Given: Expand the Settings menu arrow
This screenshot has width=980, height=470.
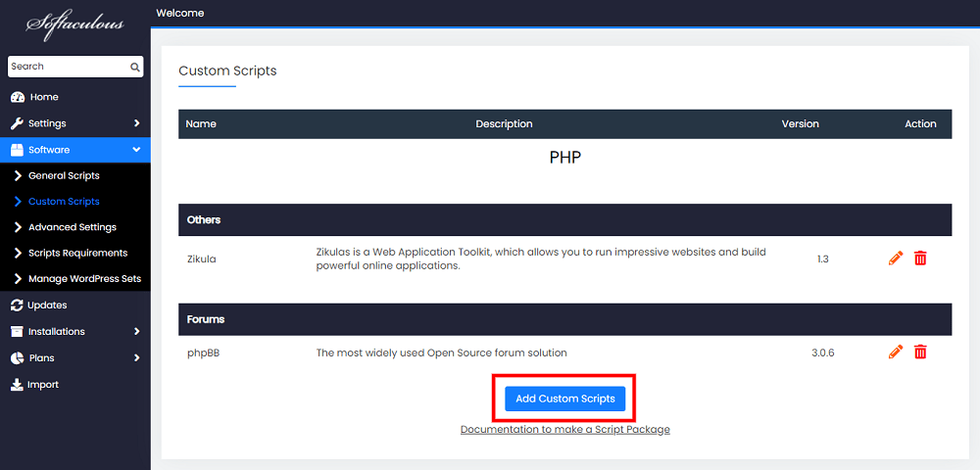Looking at the screenshot, I should pyautogui.click(x=137, y=123).
